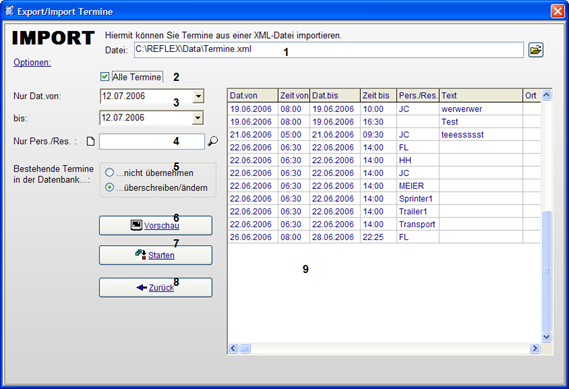Click the table's scroll down arrow
569x389 pixels.
point(547,337)
